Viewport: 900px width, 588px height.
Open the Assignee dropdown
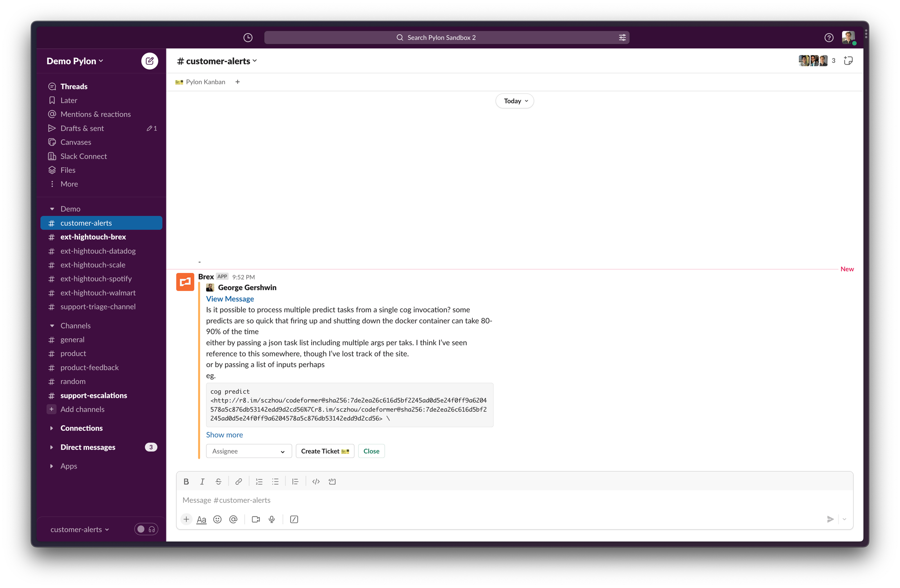(248, 451)
